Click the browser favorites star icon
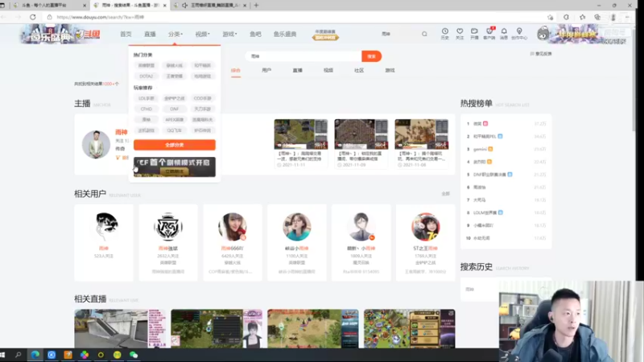 pyautogui.click(x=582, y=17)
